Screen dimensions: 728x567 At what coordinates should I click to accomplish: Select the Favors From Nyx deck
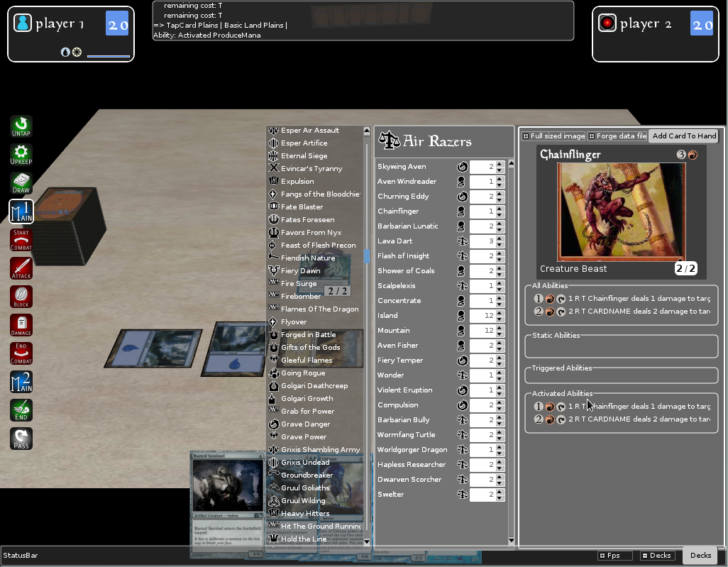click(x=311, y=233)
